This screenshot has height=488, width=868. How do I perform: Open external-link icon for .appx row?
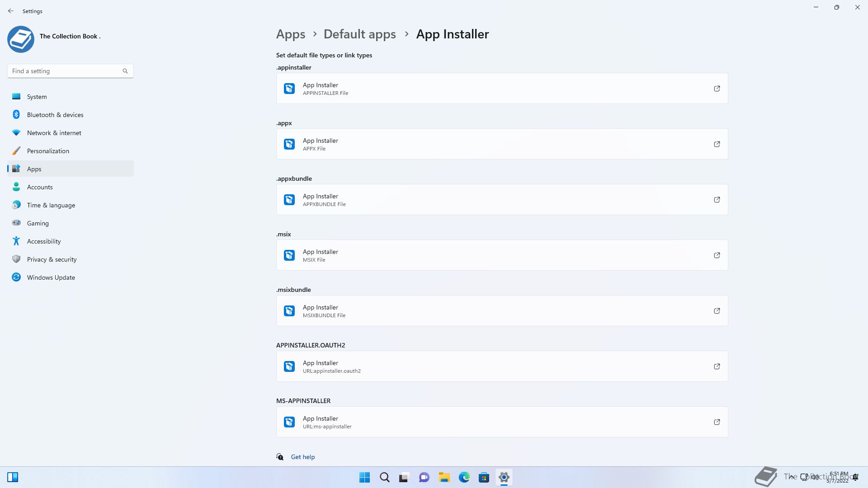coord(717,144)
